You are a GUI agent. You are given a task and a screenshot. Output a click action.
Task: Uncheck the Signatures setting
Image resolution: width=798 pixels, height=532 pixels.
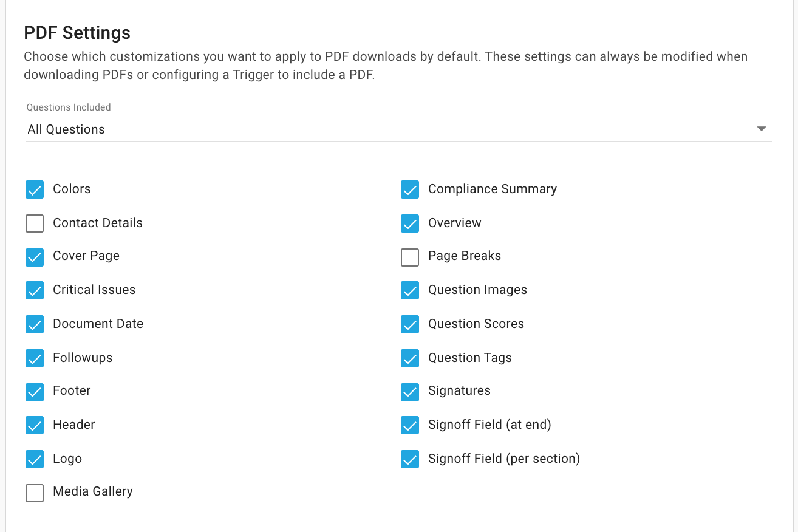coord(410,392)
